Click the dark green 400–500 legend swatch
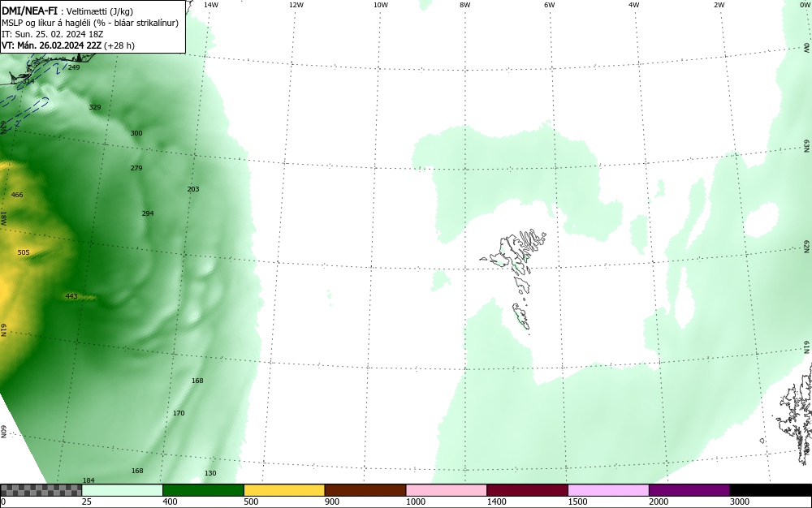 [x=203, y=490]
